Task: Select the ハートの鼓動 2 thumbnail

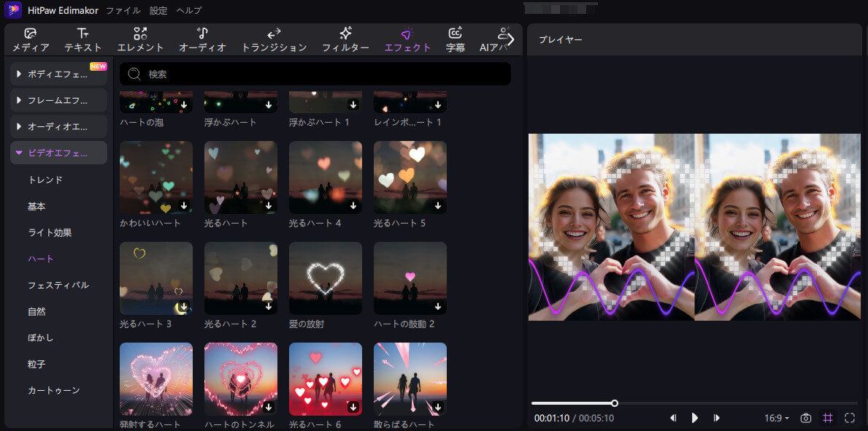Action: [410, 278]
